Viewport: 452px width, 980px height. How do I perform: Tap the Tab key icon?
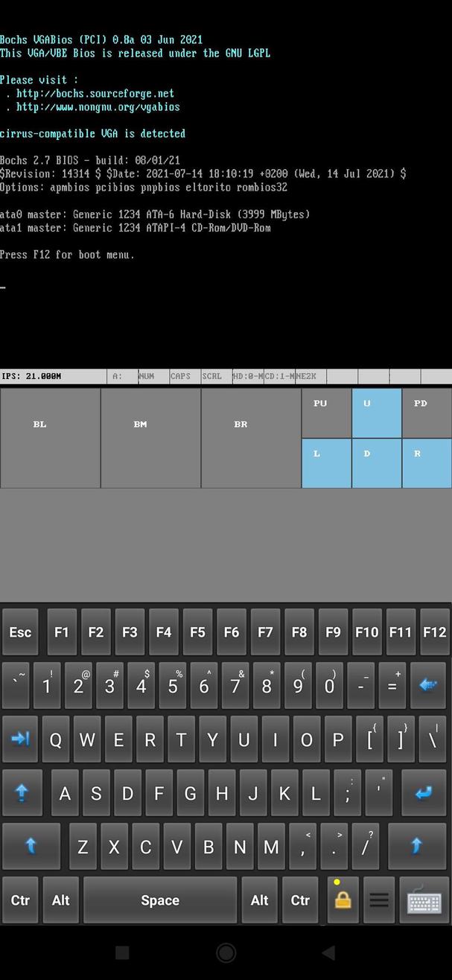click(x=19, y=739)
